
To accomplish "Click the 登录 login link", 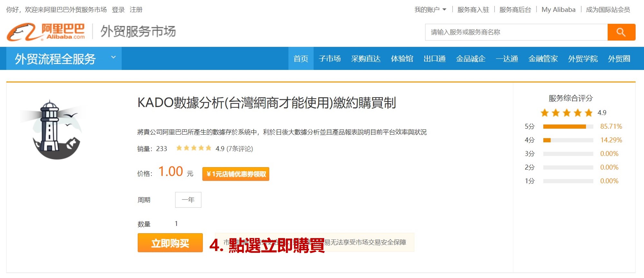I will tap(118, 10).
